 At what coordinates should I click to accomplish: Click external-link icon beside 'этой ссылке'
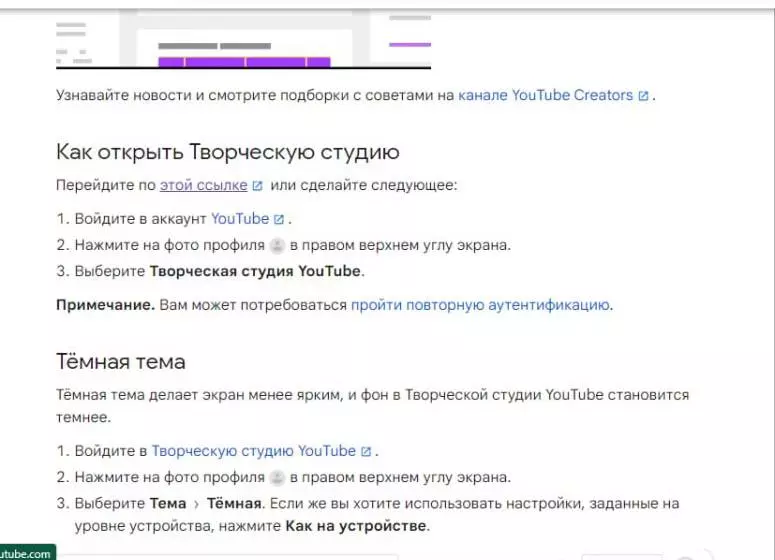(257, 186)
